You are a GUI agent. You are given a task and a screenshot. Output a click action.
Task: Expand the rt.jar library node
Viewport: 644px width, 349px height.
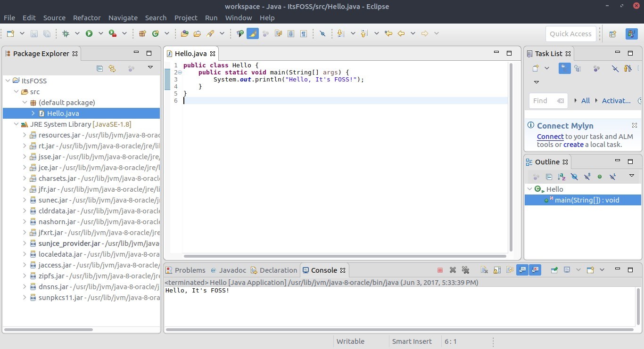pyautogui.click(x=24, y=146)
